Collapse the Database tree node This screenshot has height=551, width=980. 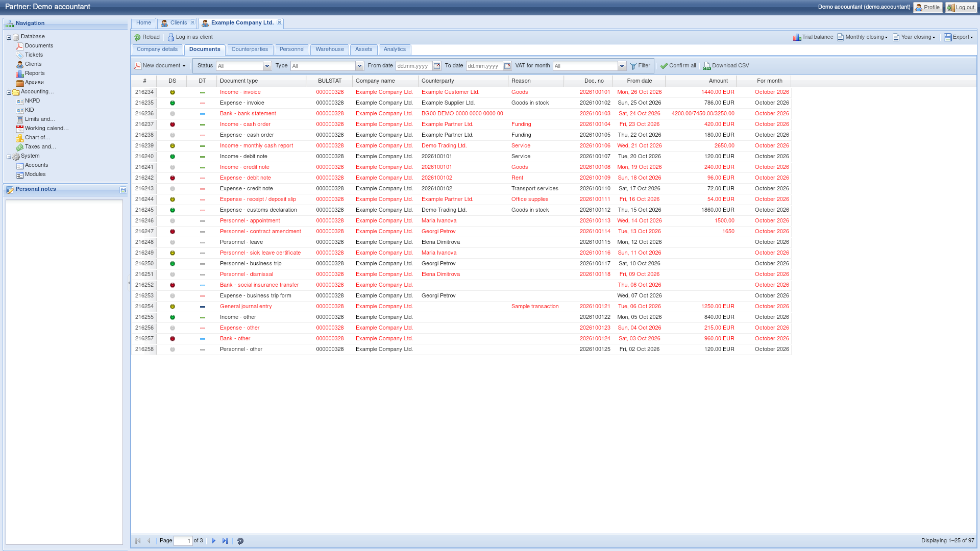[9, 37]
